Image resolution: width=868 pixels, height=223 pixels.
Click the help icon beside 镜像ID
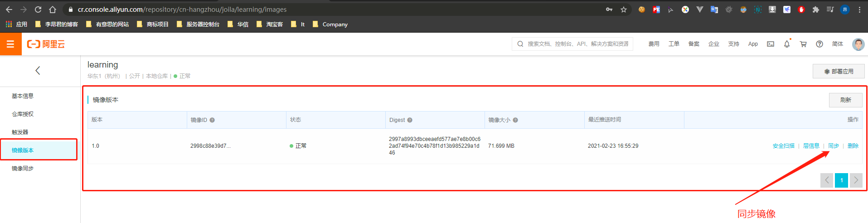[x=212, y=120]
